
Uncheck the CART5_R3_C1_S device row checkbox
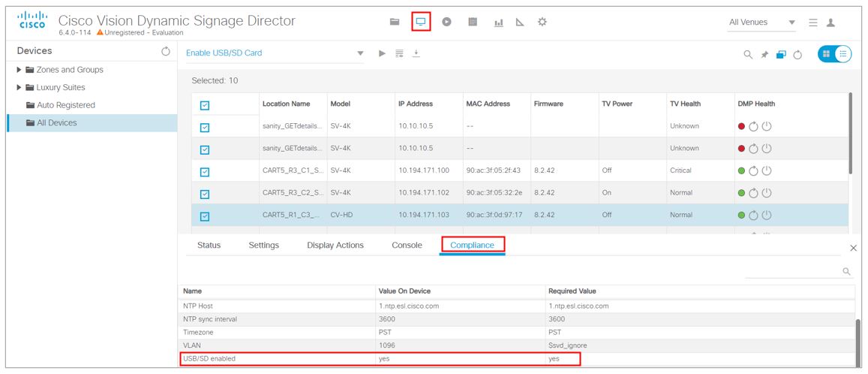coord(204,172)
